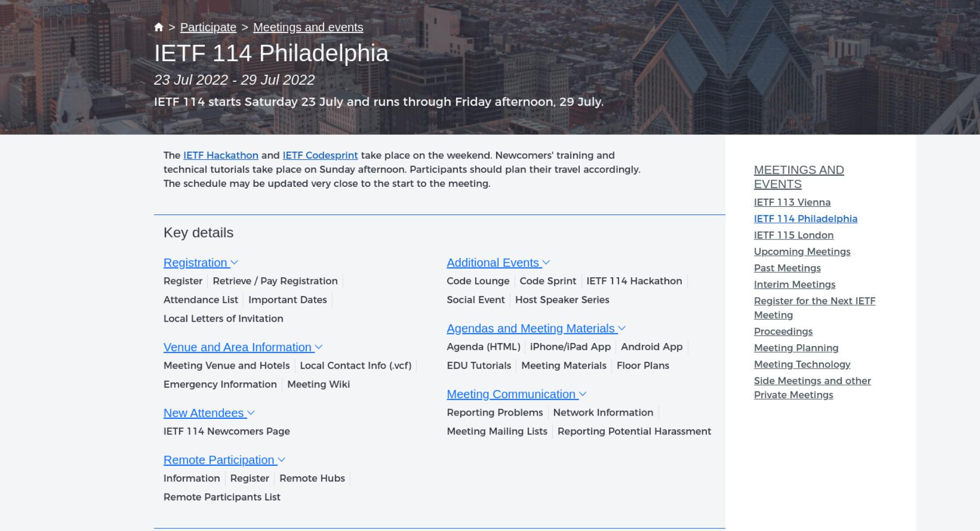Open Proceedings in the sidebar
The image size is (980, 531).
click(783, 332)
